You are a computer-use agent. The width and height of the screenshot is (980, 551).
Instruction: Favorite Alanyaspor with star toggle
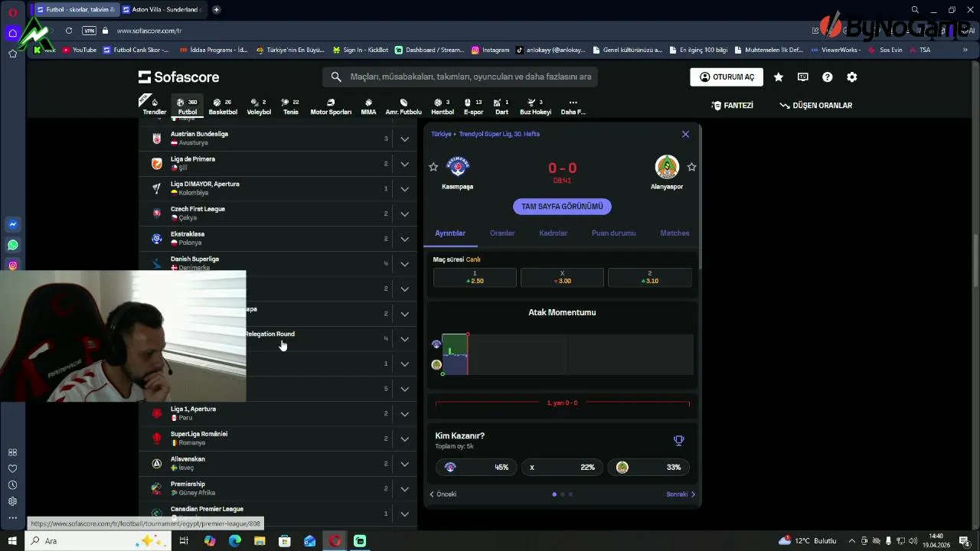click(691, 167)
